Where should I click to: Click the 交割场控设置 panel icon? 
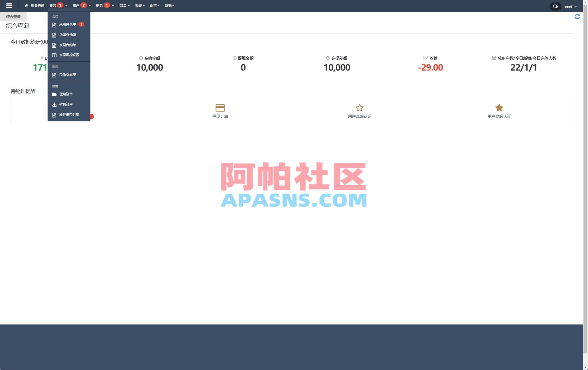[54, 55]
